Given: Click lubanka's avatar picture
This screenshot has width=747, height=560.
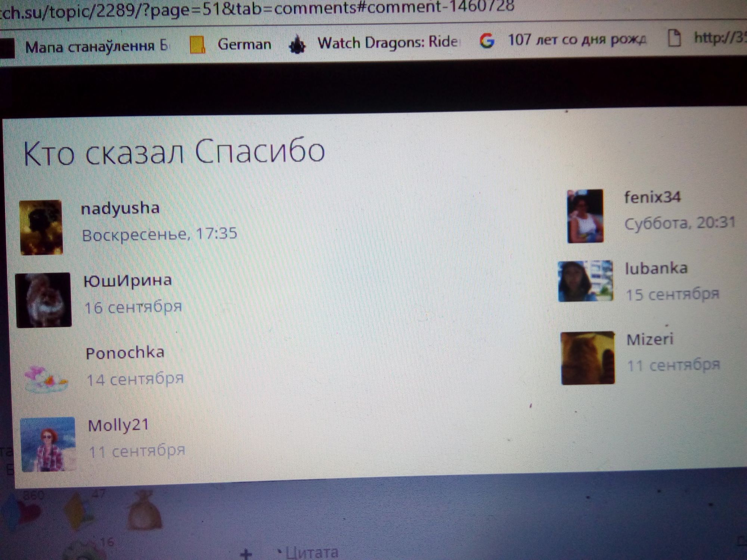Looking at the screenshot, I should click(x=585, y=281).
